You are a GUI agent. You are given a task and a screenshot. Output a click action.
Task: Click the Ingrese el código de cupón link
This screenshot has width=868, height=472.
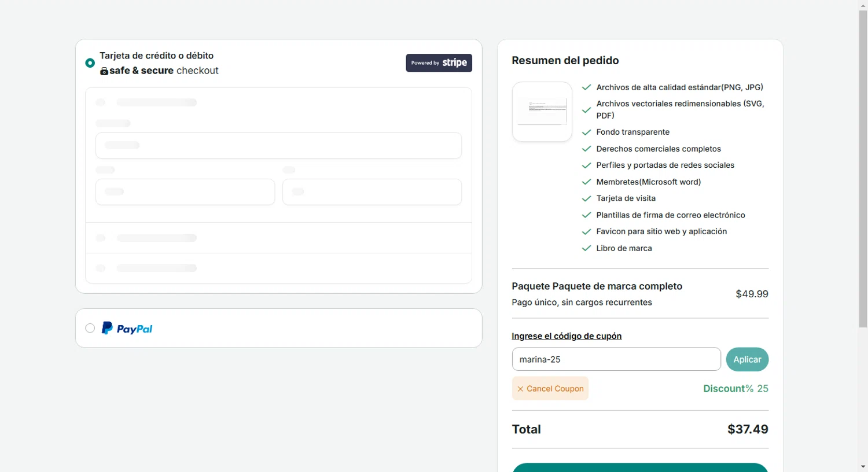pos(566,336)
